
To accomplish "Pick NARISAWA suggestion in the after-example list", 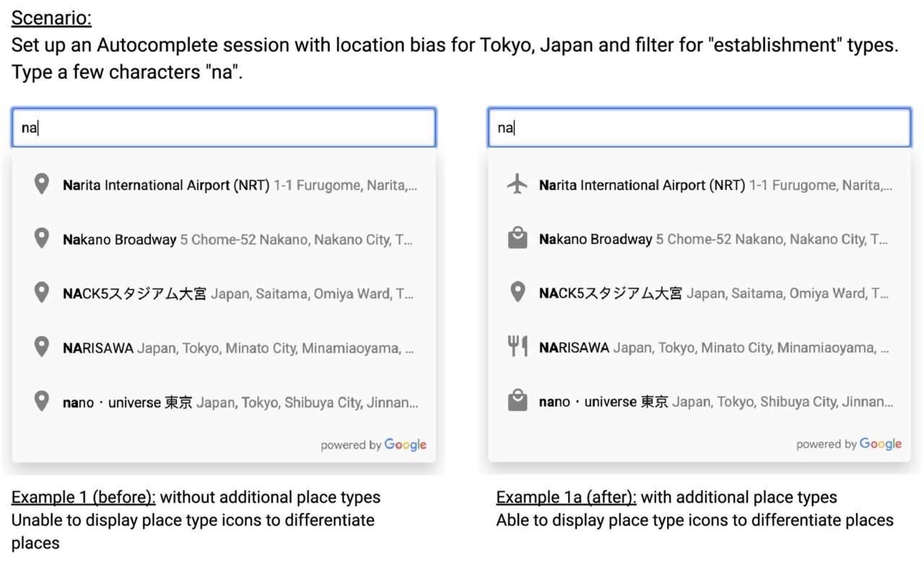I will pyautogui.click(x=715, y=348).
